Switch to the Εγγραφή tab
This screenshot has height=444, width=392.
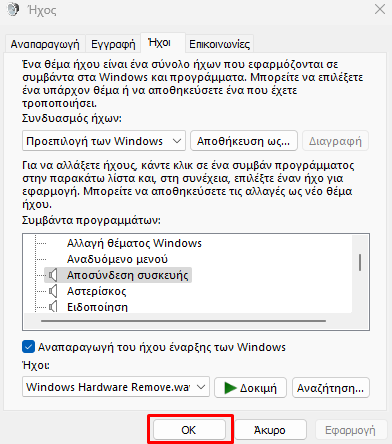click(113, 44)
